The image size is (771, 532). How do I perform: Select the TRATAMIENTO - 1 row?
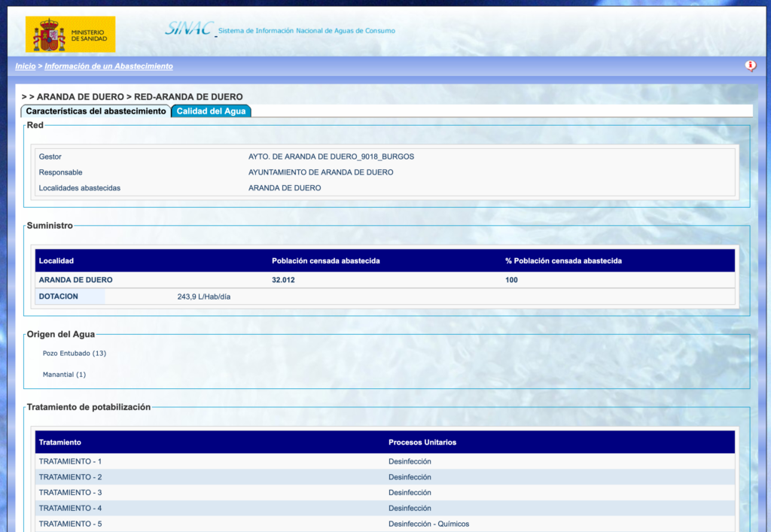click(x=385, y=461)
